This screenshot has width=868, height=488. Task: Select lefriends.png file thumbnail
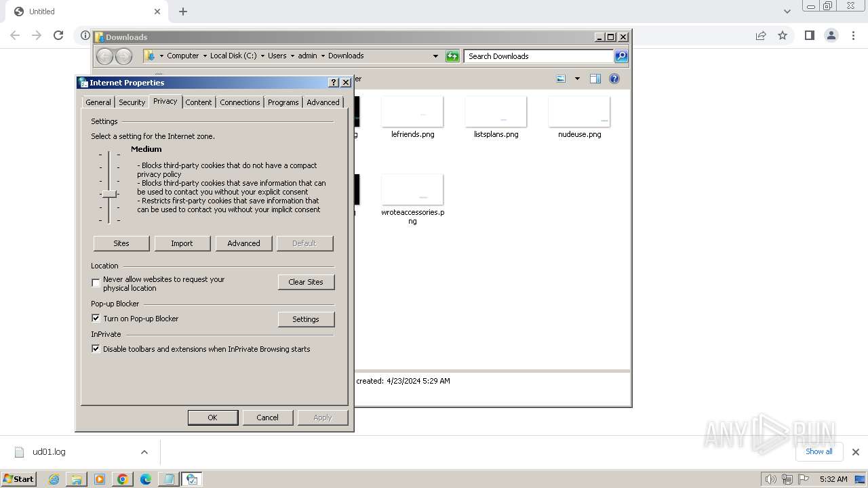click(x=412, y=112)
